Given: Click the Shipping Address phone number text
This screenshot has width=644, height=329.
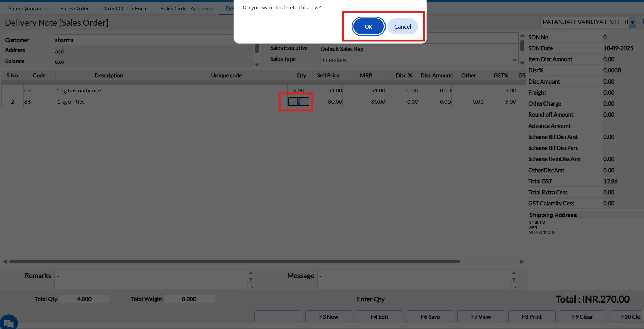Looking at the screenshot, I should [x=542, y=232].
